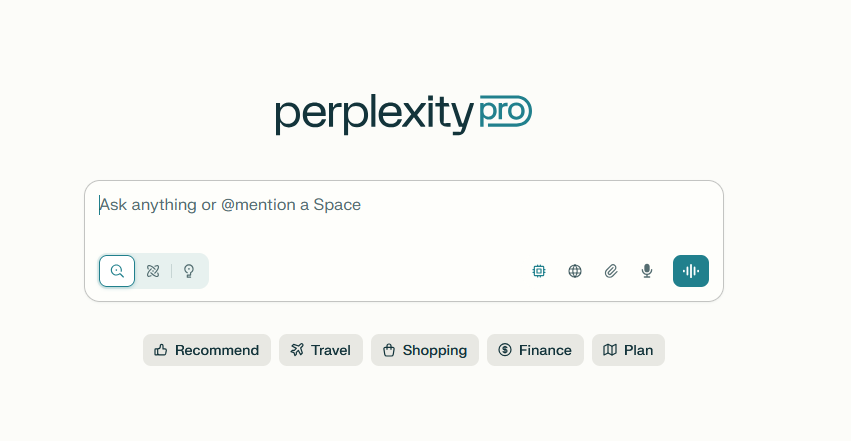
Task: Click the Travel suggestion chip
Action: 321,350
